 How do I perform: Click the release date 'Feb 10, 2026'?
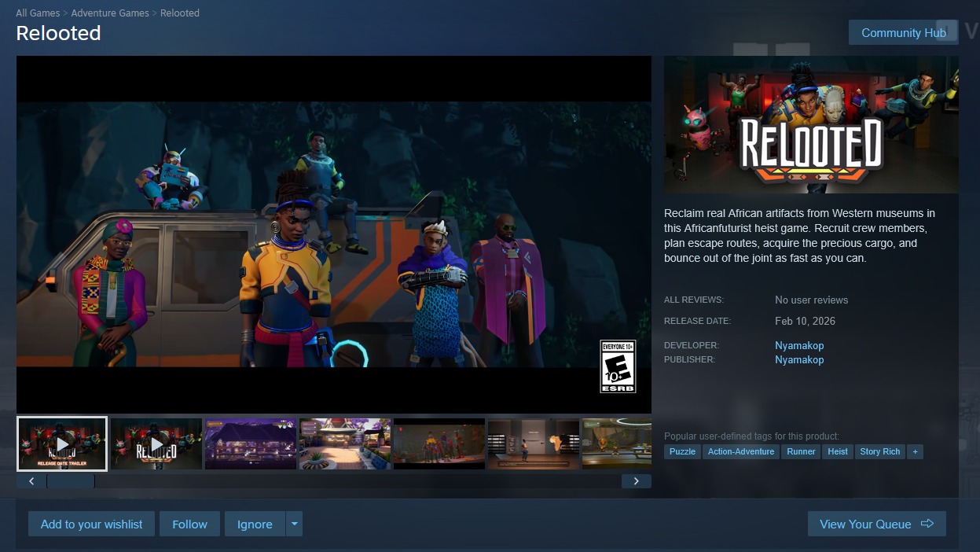point(805,321)
